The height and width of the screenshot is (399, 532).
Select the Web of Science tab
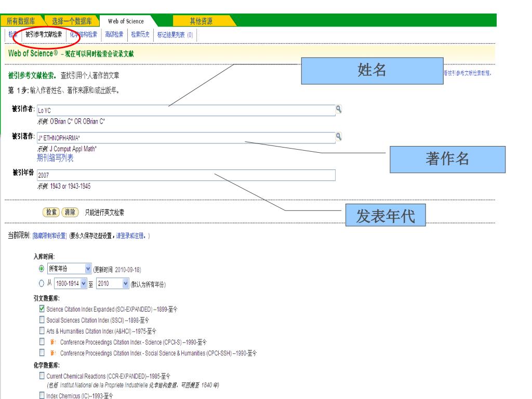126,21
